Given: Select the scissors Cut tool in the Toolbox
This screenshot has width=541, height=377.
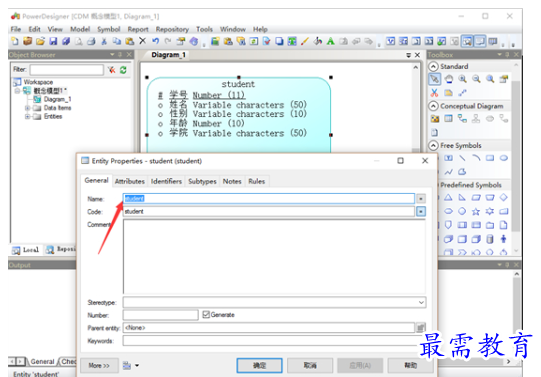Looking at the screenshot, I should point(434,92).
